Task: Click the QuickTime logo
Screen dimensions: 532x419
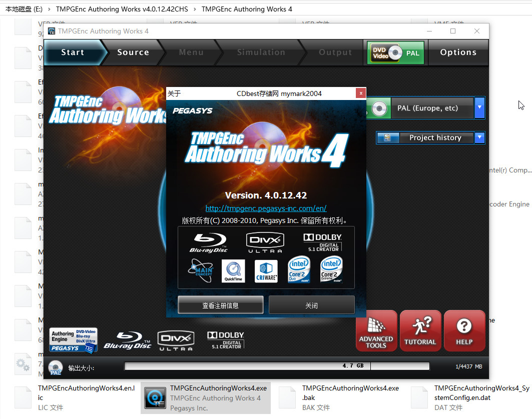Action: click(x=233, y=271)
